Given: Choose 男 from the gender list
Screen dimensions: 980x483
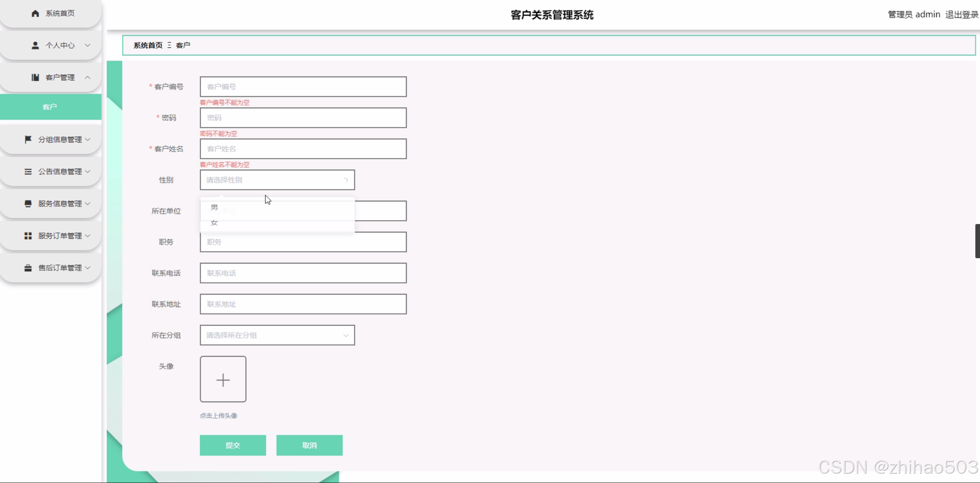Looking at the screenshot, I should coord(215,207).
